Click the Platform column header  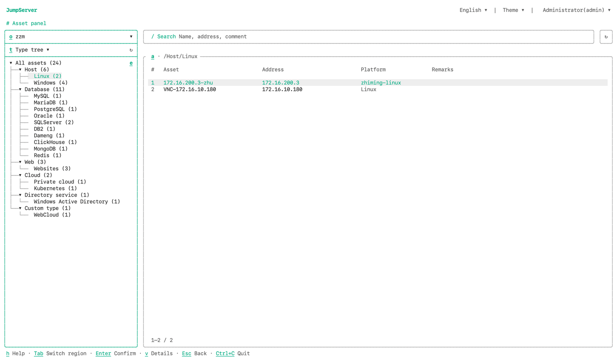(373, 70)
